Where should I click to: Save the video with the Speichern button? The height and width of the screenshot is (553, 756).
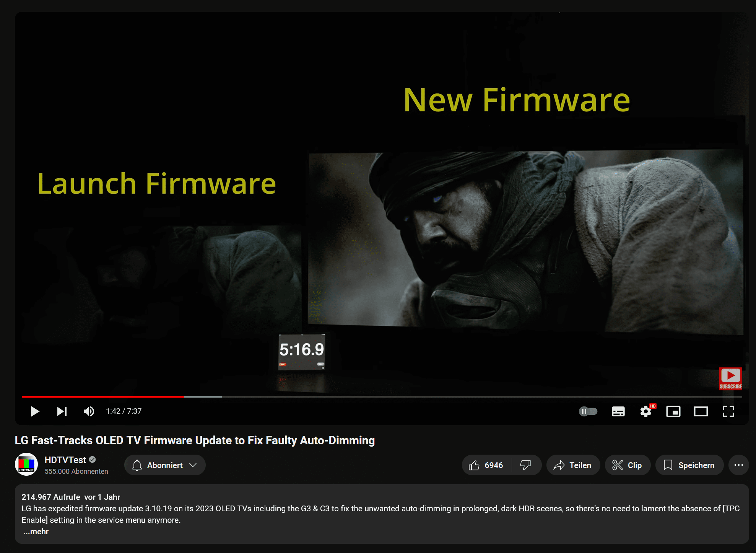point(689,465)
